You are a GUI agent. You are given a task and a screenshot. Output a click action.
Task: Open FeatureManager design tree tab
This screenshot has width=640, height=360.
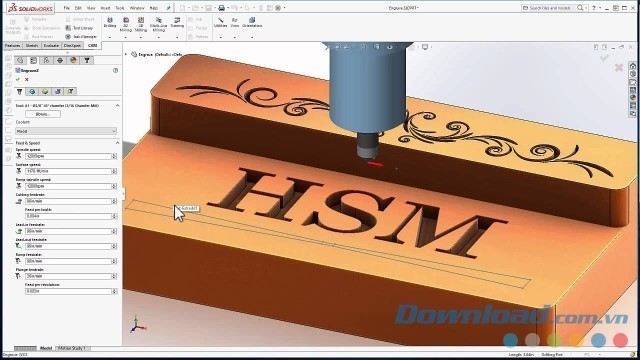tap(20, 60)
